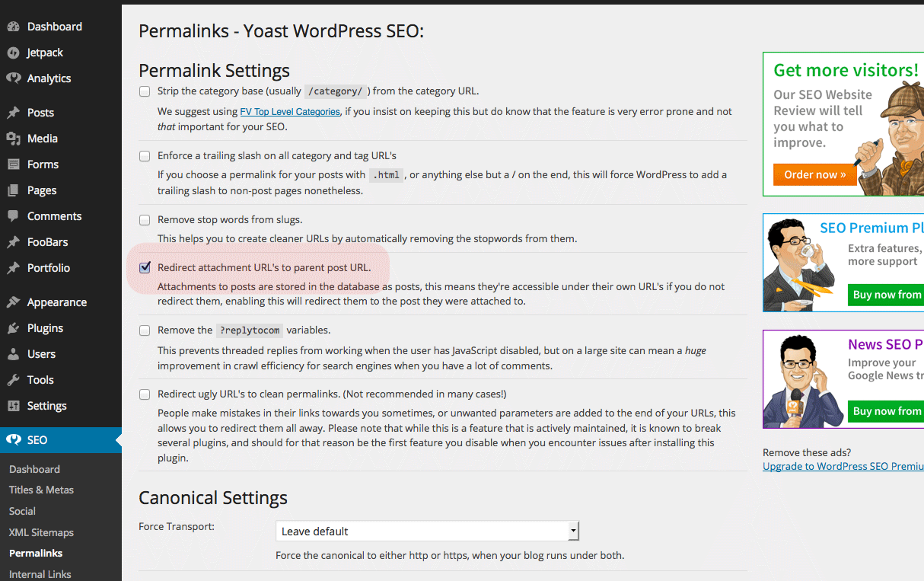Click the FooBars pushpin icon
The height and width of the screenshot is (581, 924).
pyautogui.click(x=13, y=242)
